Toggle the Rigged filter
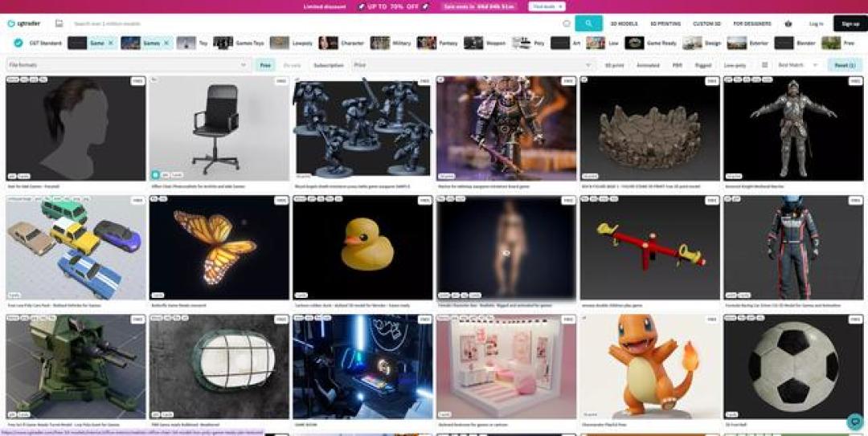The width and height of the screenshot is (868, 436). click(x=703, y=65)
